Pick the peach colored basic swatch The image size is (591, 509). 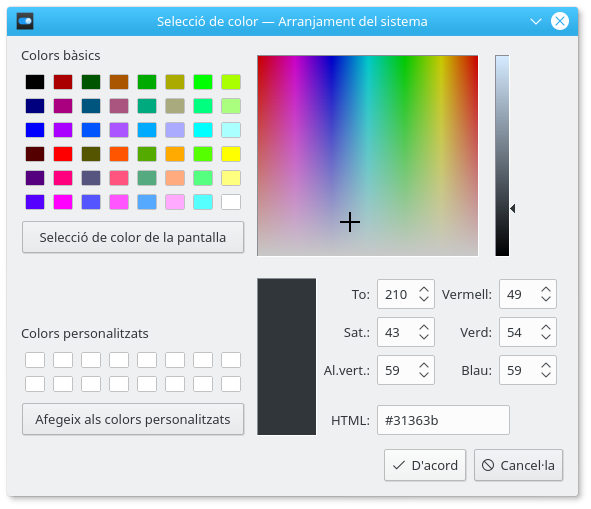175,178
